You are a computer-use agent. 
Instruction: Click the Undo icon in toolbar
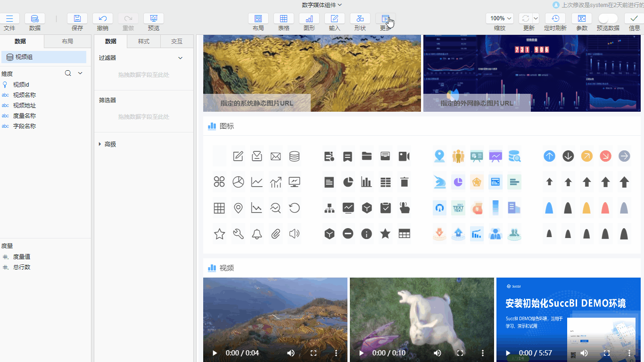point(103,19)
